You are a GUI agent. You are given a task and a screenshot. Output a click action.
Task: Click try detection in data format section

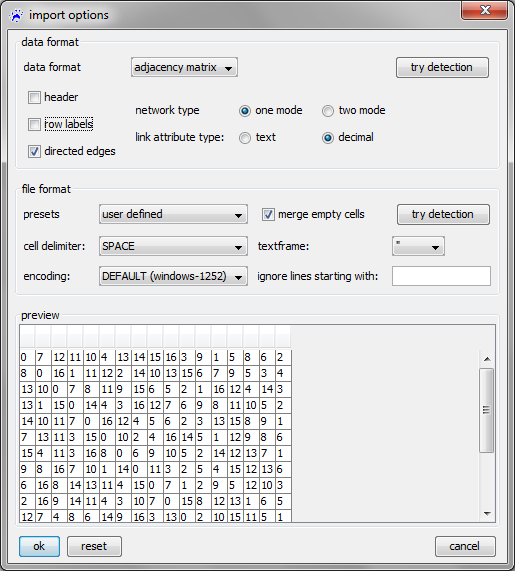442,67
